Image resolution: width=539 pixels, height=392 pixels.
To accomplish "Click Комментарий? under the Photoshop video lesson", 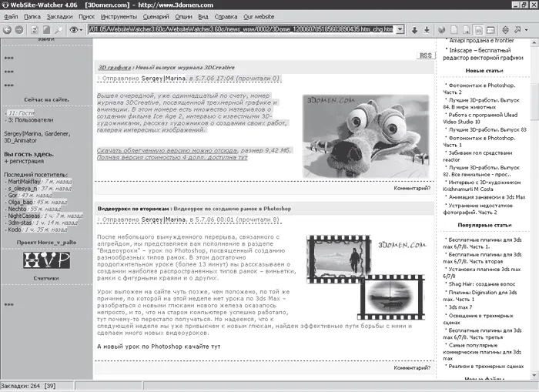I will [x=412, y=367].
